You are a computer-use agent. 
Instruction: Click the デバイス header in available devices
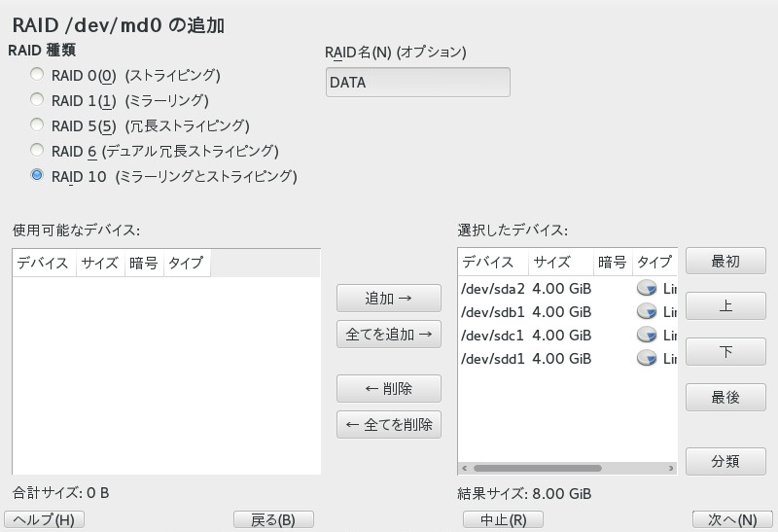coord(44,264)
